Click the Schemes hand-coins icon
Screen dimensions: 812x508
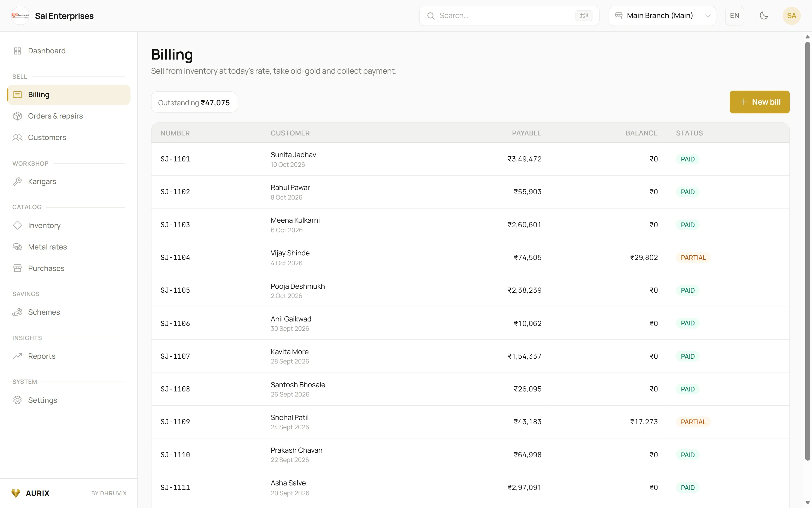point(17,312)
